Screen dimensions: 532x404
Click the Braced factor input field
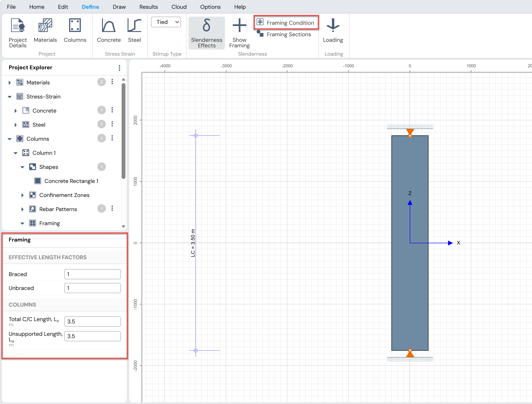click(x=92, y=274)
